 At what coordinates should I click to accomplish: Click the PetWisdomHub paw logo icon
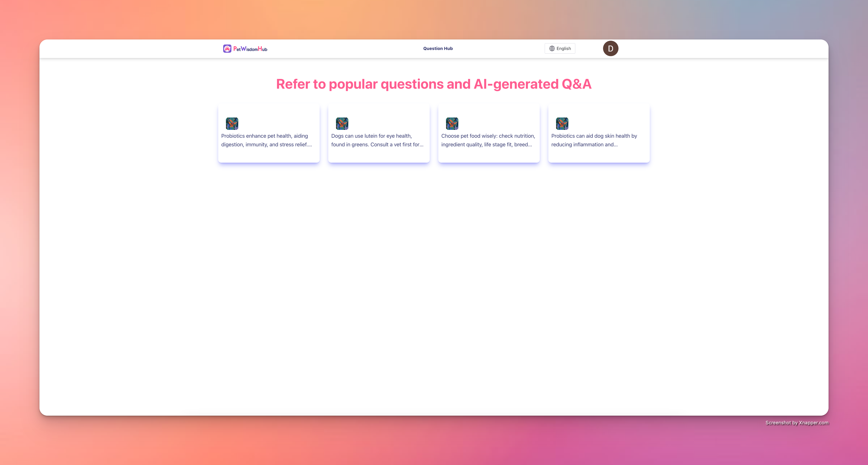point(227,49)
